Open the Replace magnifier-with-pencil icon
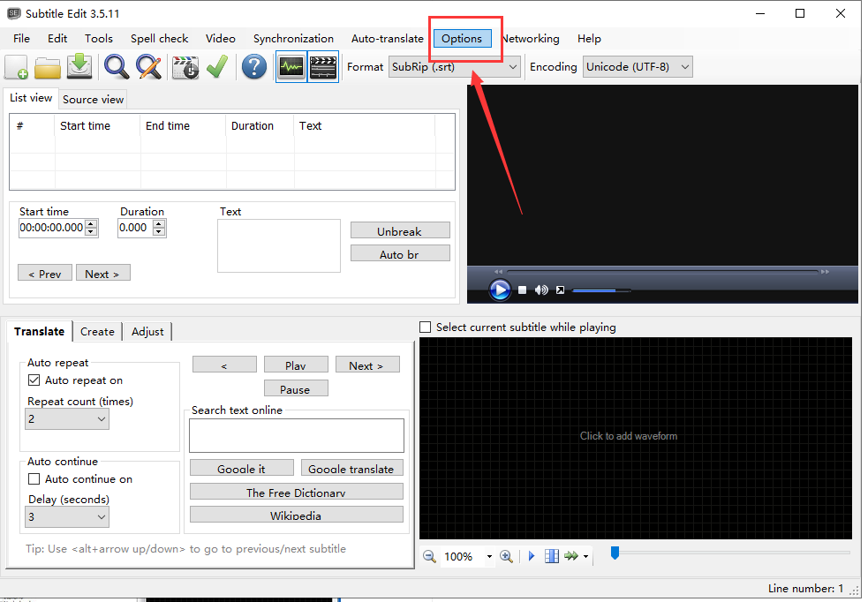Viewport: 868px width, 602px height. tap(149, 67)
